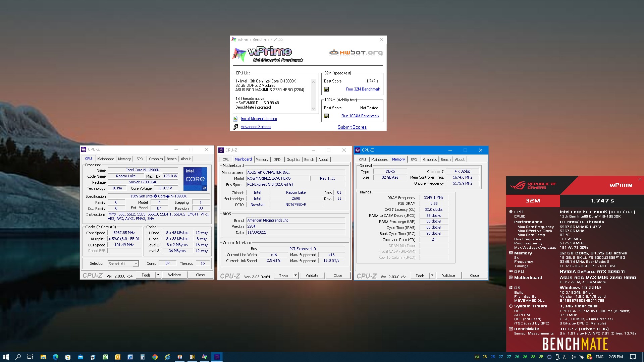Click the floppy disk icon beside Run 1024M Benchmark
644x362 pixels.
[x=326, y=116]
